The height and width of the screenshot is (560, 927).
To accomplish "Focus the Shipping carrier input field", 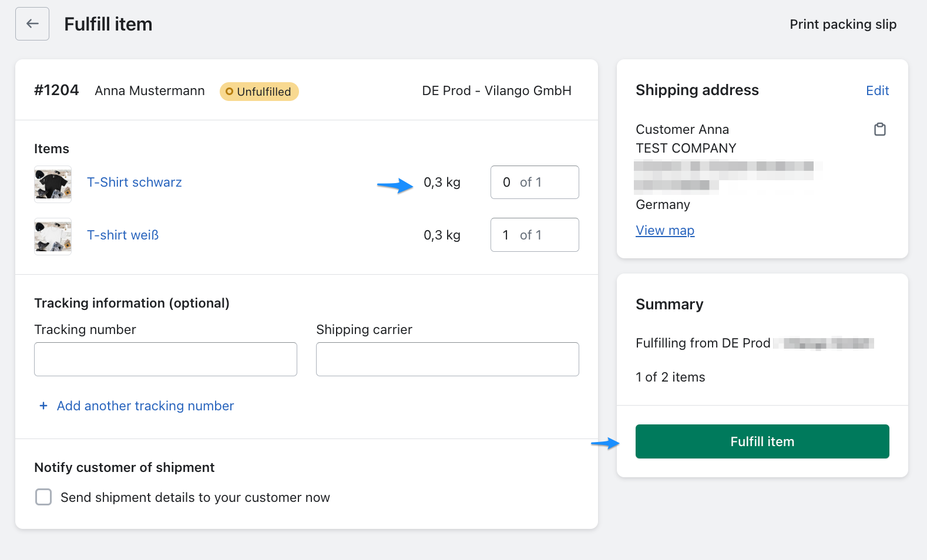I will [x=447, y=359].
